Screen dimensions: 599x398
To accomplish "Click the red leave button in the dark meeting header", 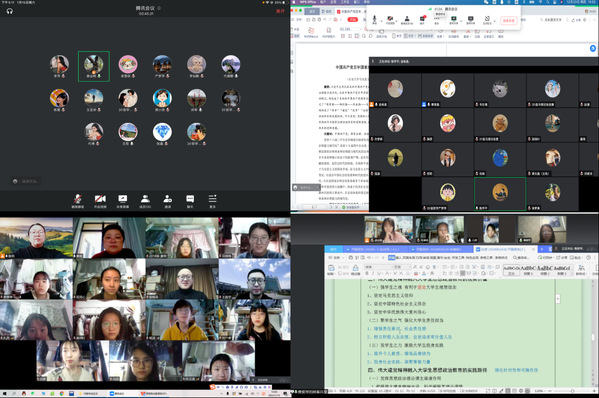I will coord(280,11).
